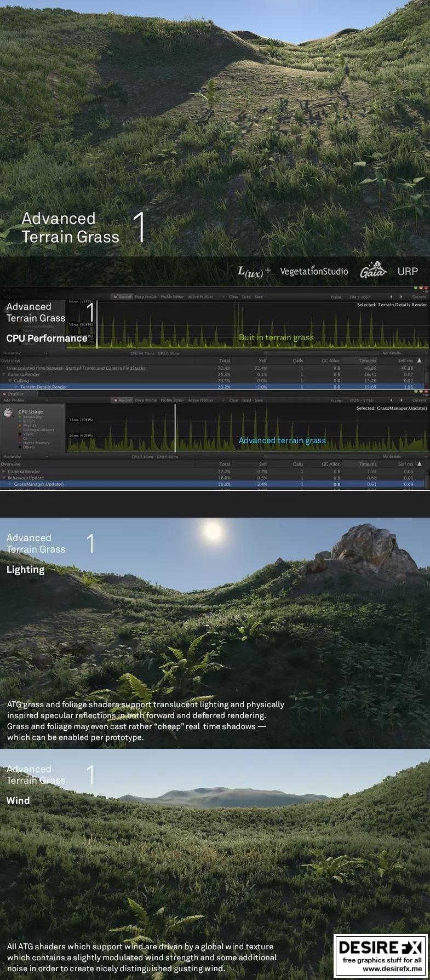430x980 pixels.
Task: Click Load in advanced terrain grass profiler
Action: [246, 400]
